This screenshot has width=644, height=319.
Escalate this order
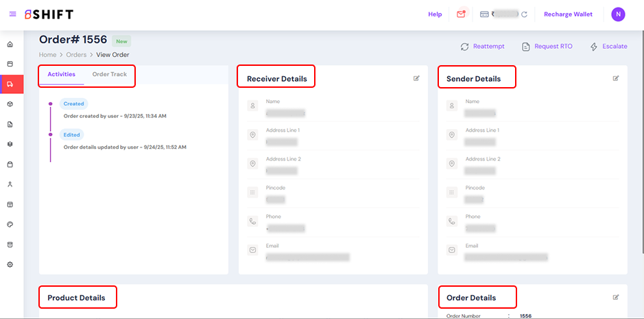tap(608, 47)
